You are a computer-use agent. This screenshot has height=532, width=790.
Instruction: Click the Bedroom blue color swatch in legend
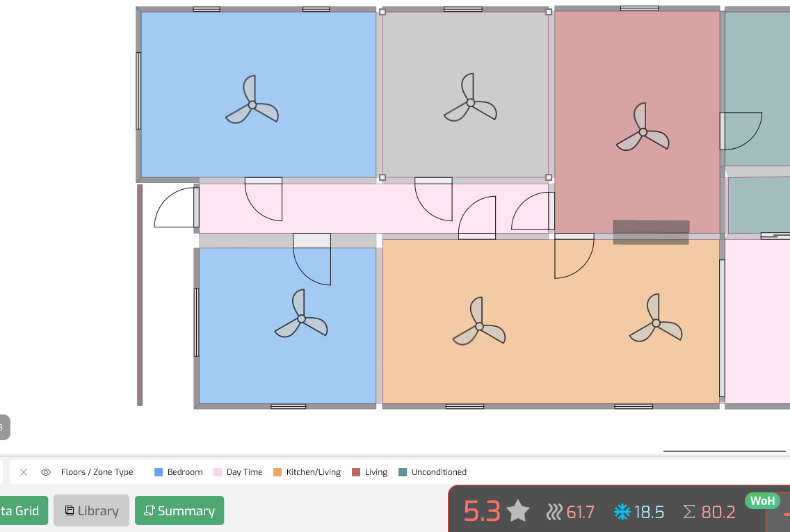158,472
